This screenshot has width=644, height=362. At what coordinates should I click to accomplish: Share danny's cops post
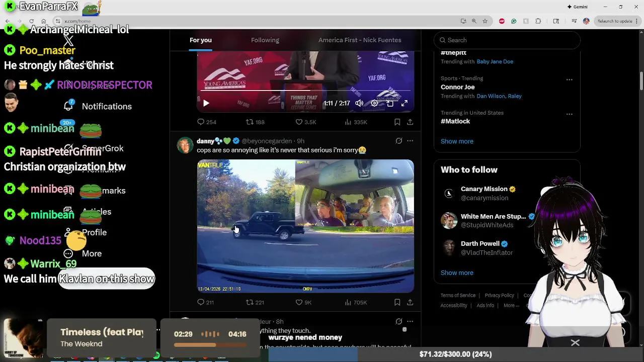point(410,302)
